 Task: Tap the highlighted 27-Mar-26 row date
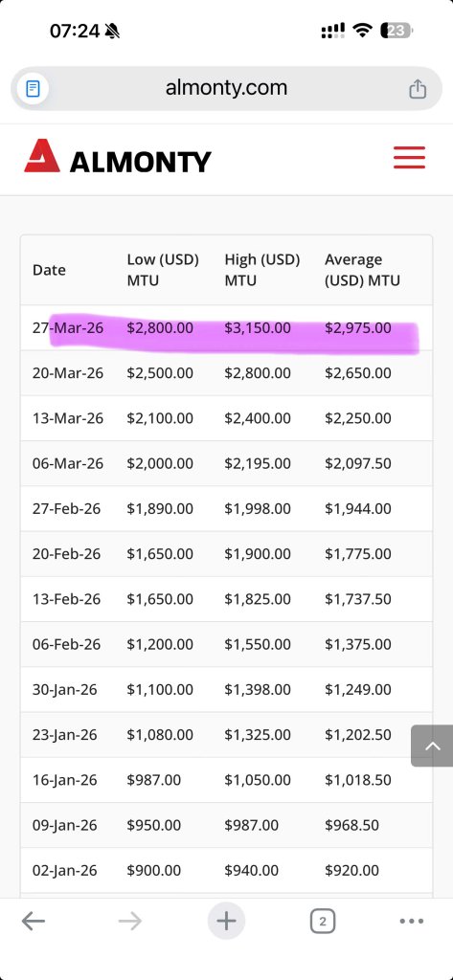[x=68, y=327]
